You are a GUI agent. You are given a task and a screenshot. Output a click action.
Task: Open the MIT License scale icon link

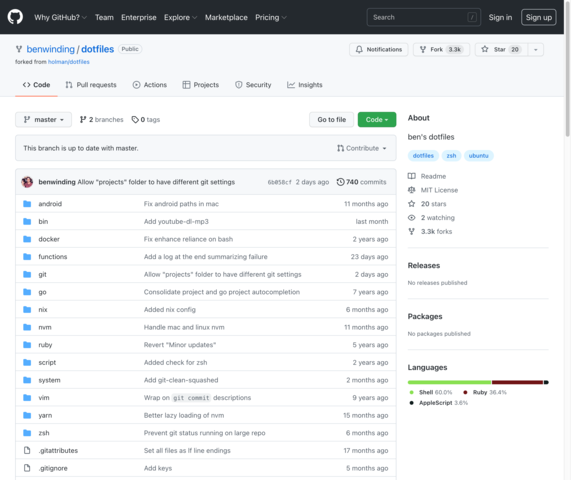(x=411, y=190)
